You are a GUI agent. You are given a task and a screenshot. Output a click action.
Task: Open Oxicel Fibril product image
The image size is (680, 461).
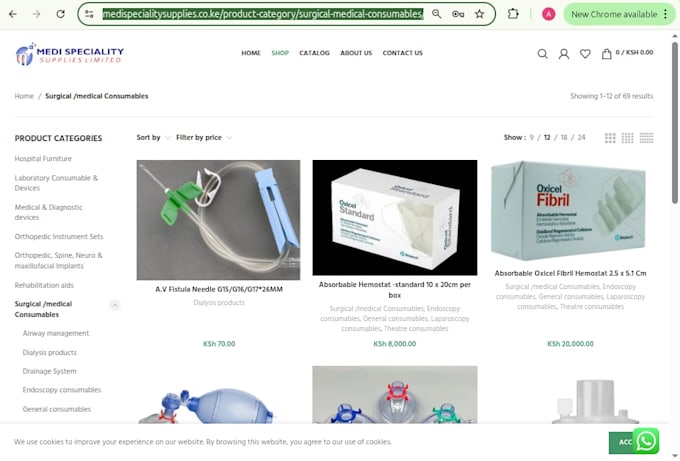570,212
